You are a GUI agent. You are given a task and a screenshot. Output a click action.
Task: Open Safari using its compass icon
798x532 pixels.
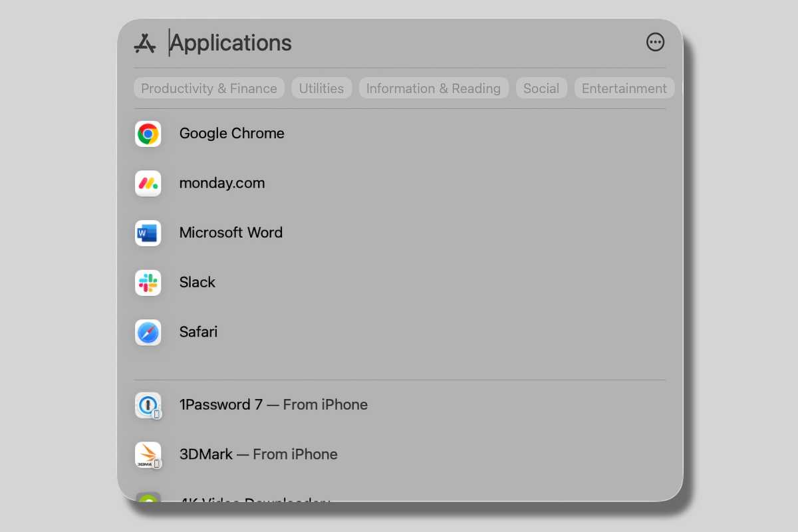148,332
